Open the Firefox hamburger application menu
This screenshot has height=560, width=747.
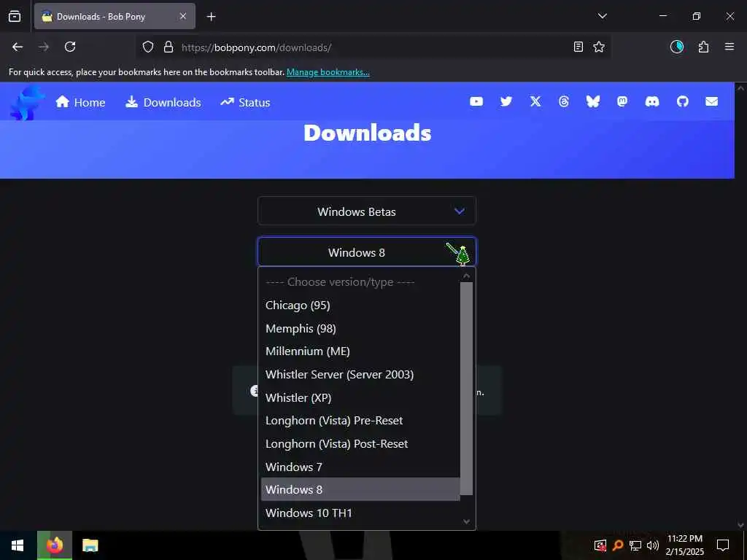click(729, 47)
